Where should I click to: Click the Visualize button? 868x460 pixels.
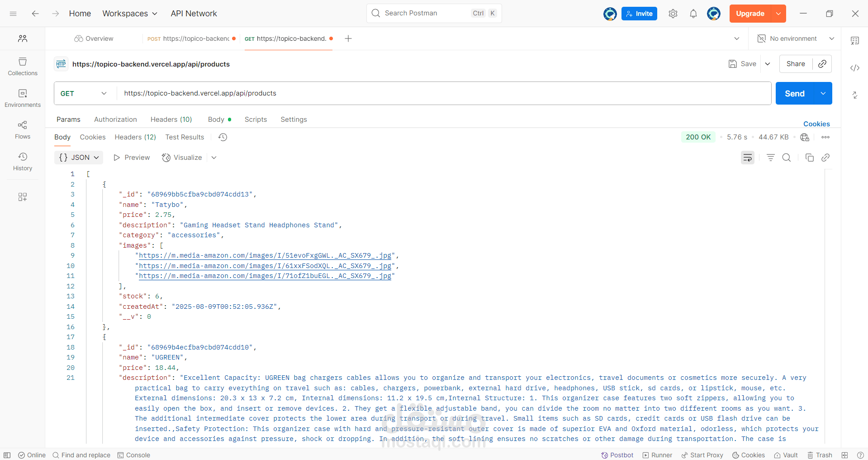(x=182, y=158)
